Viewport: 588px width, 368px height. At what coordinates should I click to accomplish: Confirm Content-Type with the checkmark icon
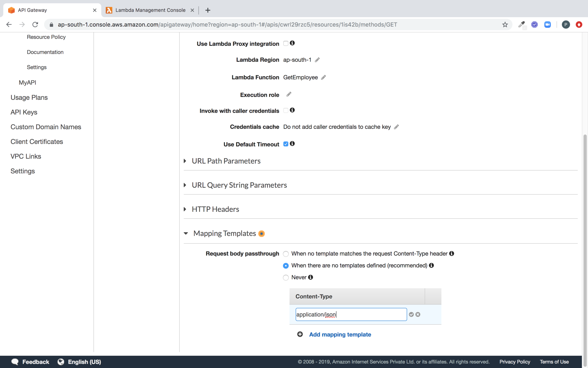tap(411, 314)
